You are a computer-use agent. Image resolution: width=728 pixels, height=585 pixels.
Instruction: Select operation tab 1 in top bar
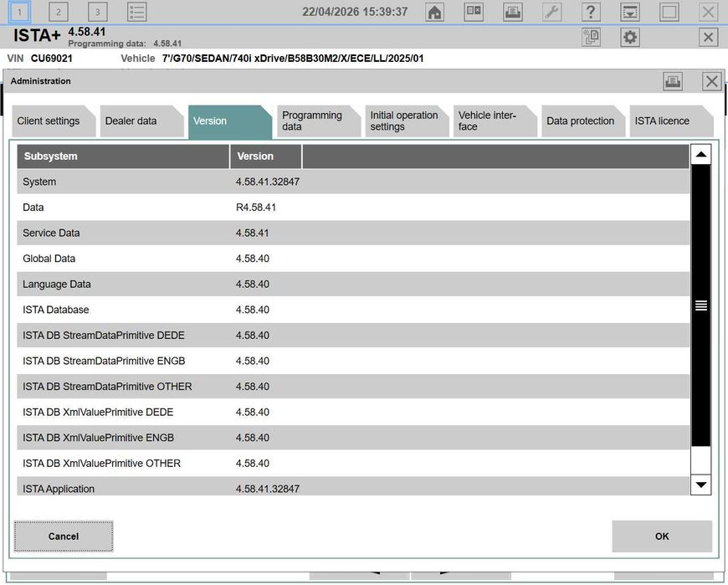(x=19, y=12)
